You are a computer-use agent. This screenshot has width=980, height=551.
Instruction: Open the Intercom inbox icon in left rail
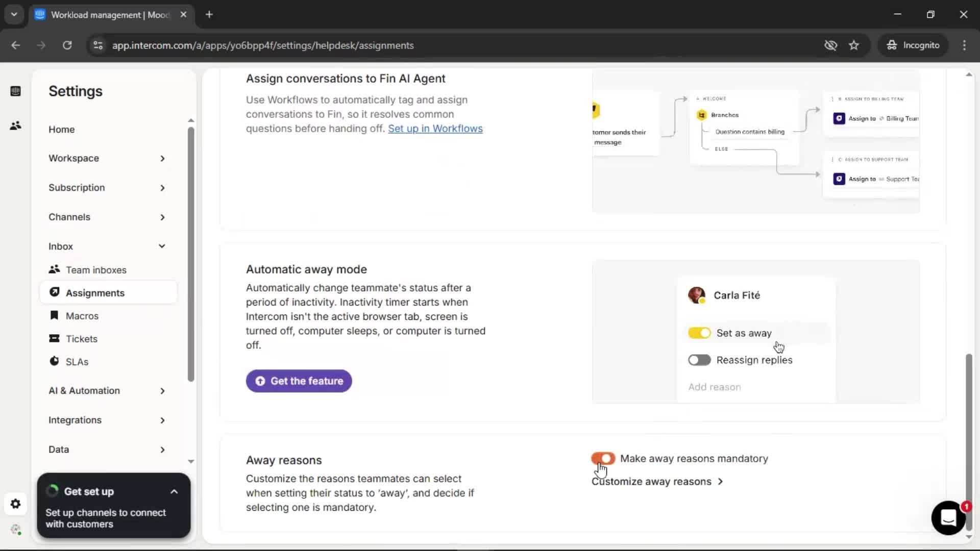coord(15,91)
